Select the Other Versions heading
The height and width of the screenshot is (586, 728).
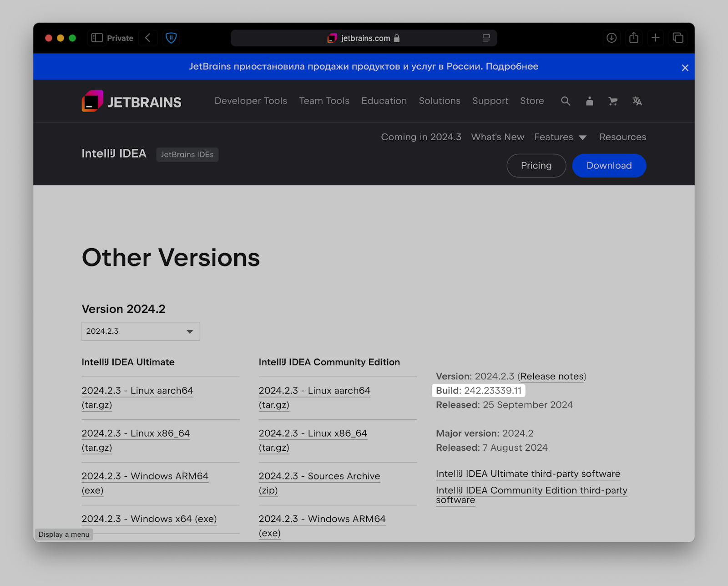(x=171, y=257)
